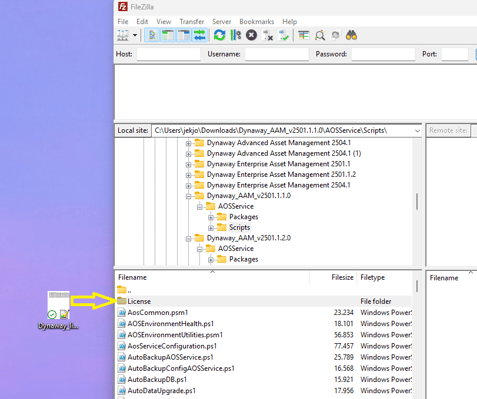
Task: Toggle directory comparison icon
Action: click(x=320, y=35)
